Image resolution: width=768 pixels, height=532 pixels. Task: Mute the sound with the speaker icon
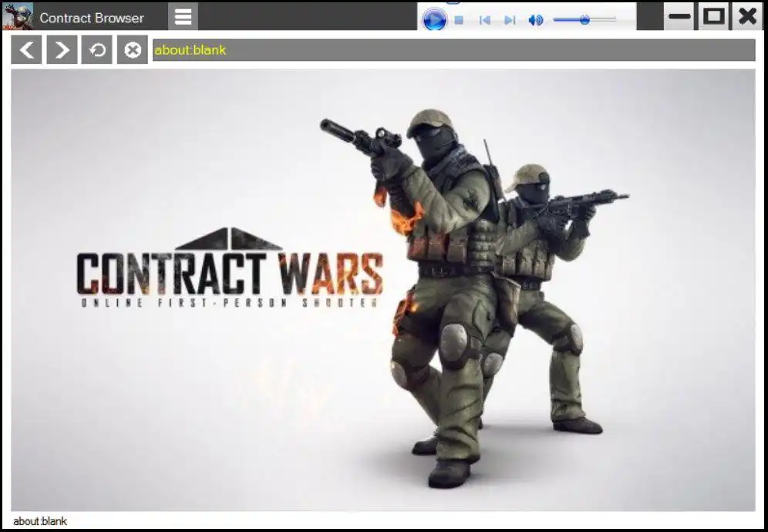(536, 20)
